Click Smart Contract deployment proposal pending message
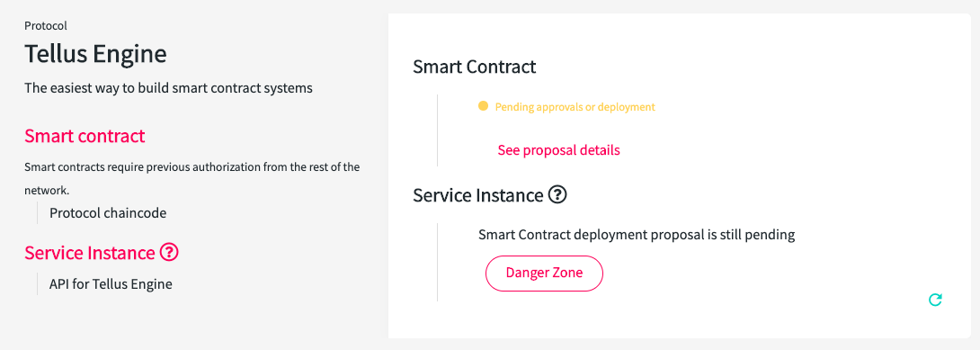 coord(637,235)
